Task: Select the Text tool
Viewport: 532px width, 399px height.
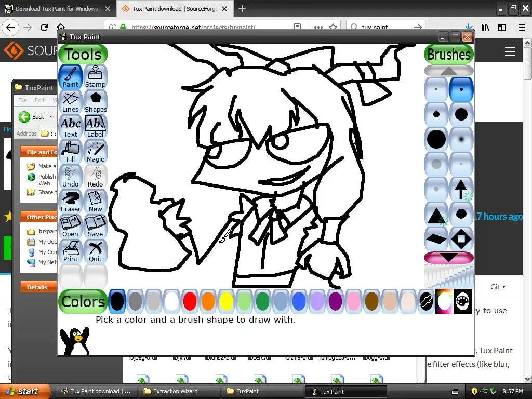Action: point(71,127)
